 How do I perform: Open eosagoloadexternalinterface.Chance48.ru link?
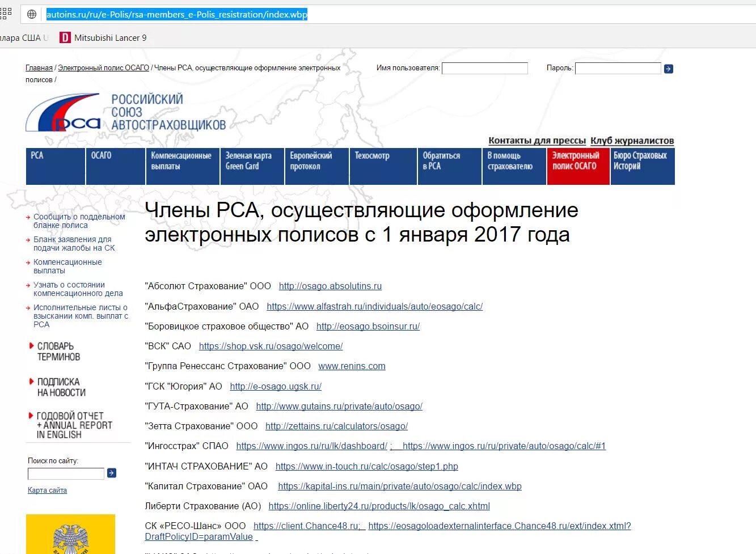tap(499, 526)
